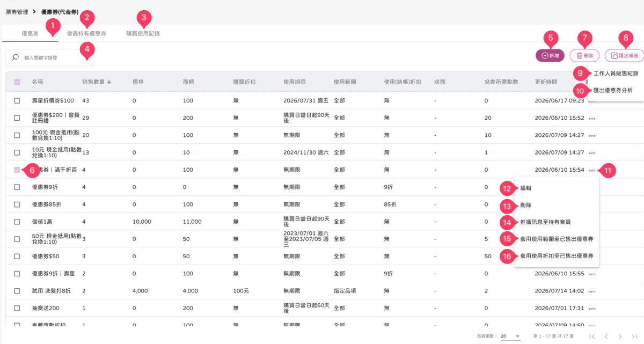The width and height of the screenshot is (644, 344).
Task: Jump to the last page of results
Action: click(634, 336)
